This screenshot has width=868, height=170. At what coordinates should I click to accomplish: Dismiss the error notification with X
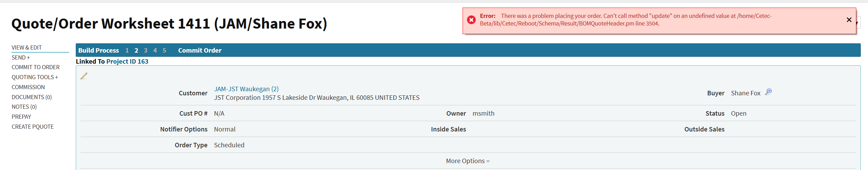pos(849,20)
